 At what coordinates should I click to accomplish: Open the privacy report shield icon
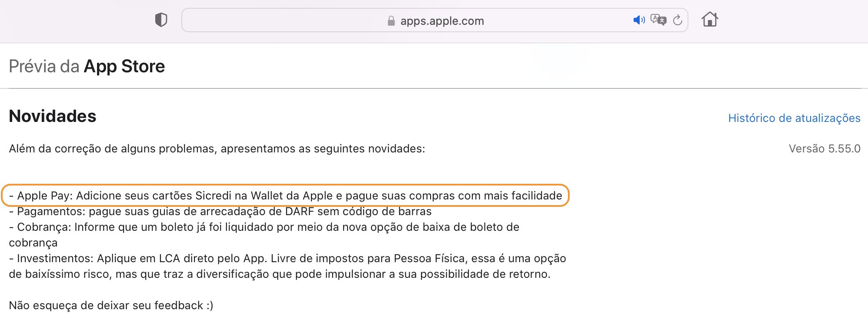tap(161, 20)
